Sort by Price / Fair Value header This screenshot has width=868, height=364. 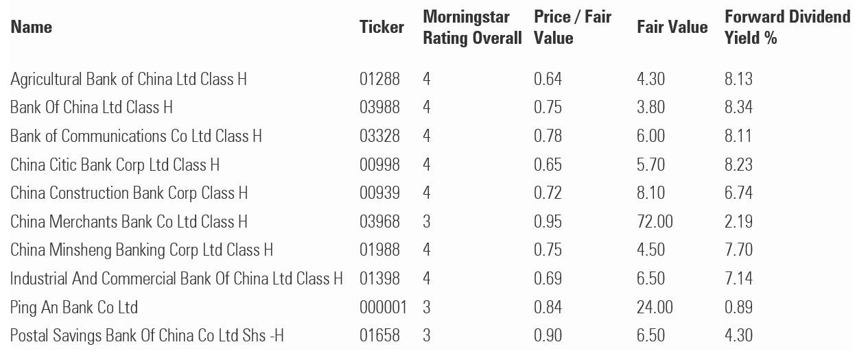pos(572,27)
